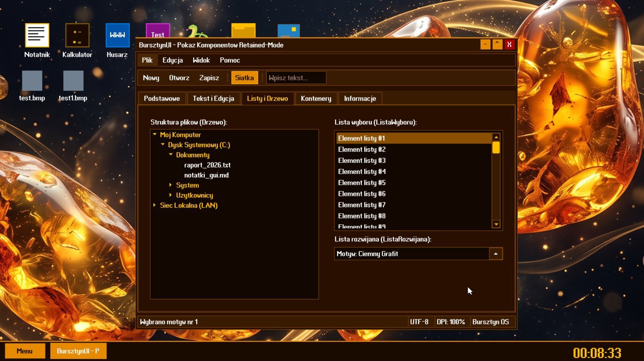
Task: Toggle the Siatka grid button
Action: pos(244,78)
